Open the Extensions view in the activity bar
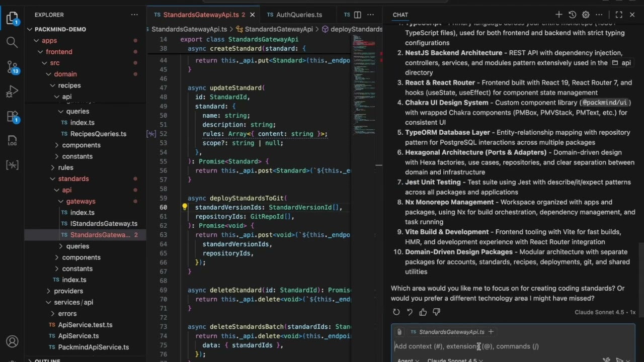This screenshot has width=644, height=362. click(x=12, y=117)
